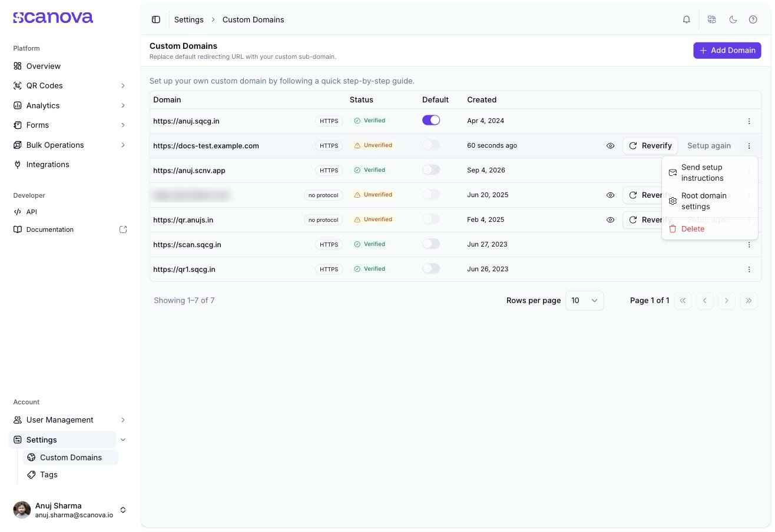This screenshot has height=532, width=775.
Task: Go to next page arrow
Action: pos(727,301)
